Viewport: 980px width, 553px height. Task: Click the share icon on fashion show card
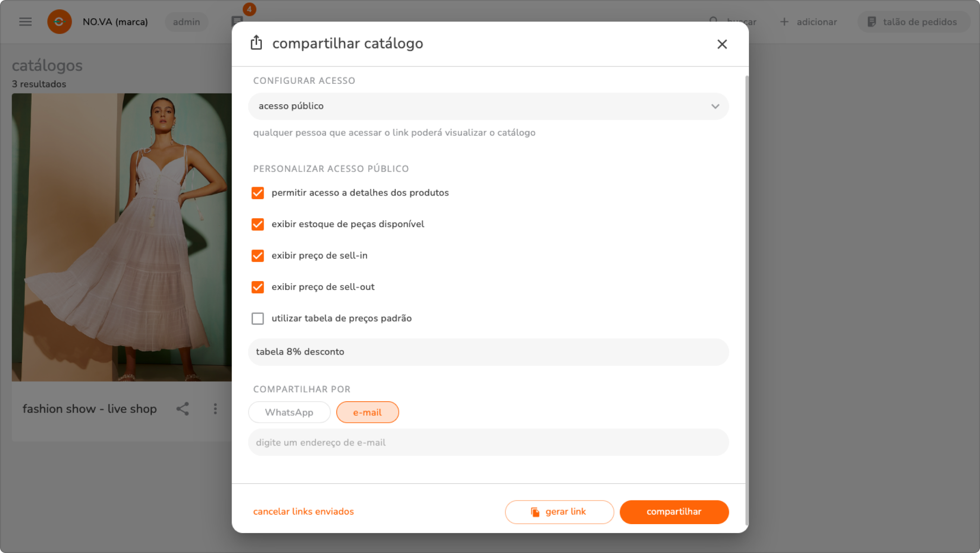point(183,409)
